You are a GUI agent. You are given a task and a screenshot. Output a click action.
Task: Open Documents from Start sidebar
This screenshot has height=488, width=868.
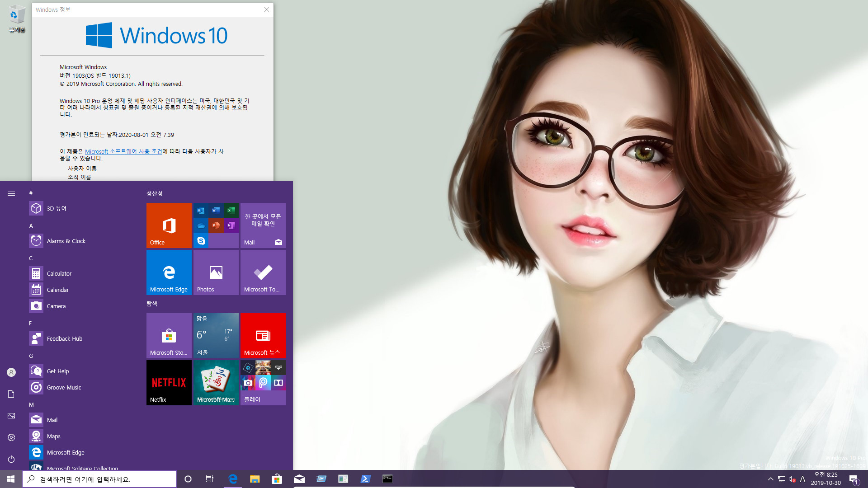[x=11, y=394]
